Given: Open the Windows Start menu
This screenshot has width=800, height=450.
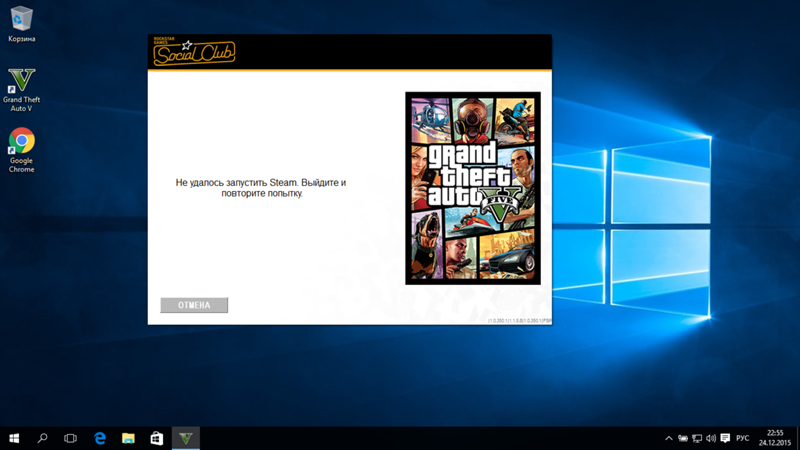Looking at the screenshot, I should click(x=14, y=438).
